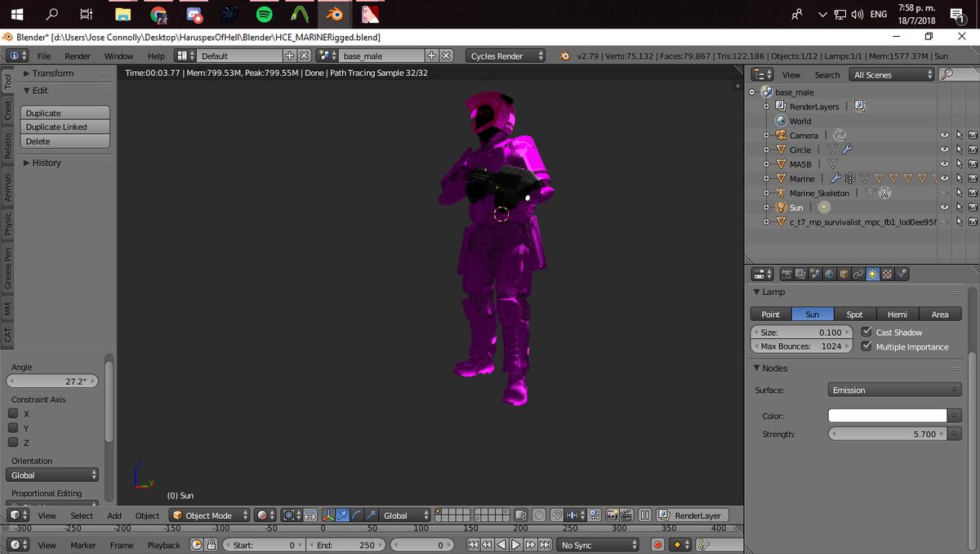The width and height of the screenshot is (980, 554).
Task: Set lamp type to Area
Action: [940, 314]
